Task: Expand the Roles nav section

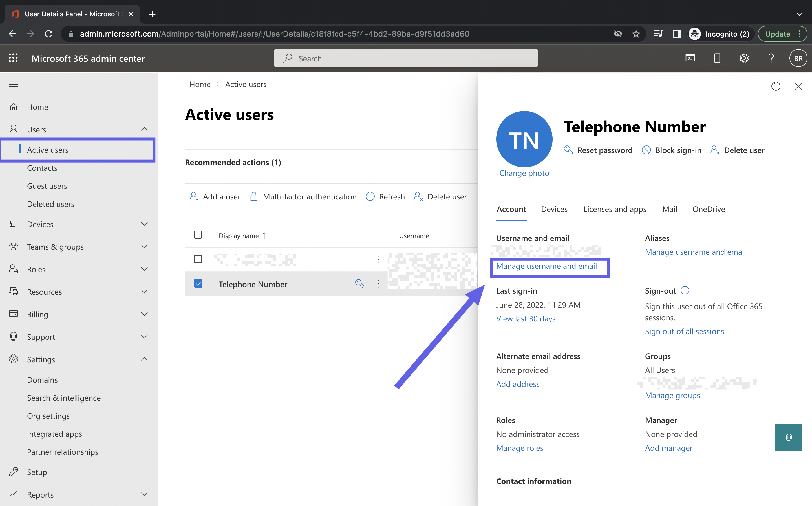Action: (144, 269)
